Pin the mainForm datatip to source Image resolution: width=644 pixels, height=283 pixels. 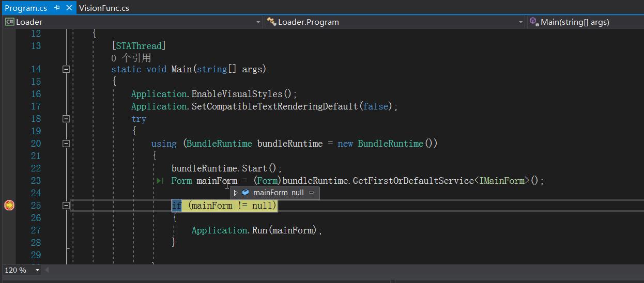point(312,193)
